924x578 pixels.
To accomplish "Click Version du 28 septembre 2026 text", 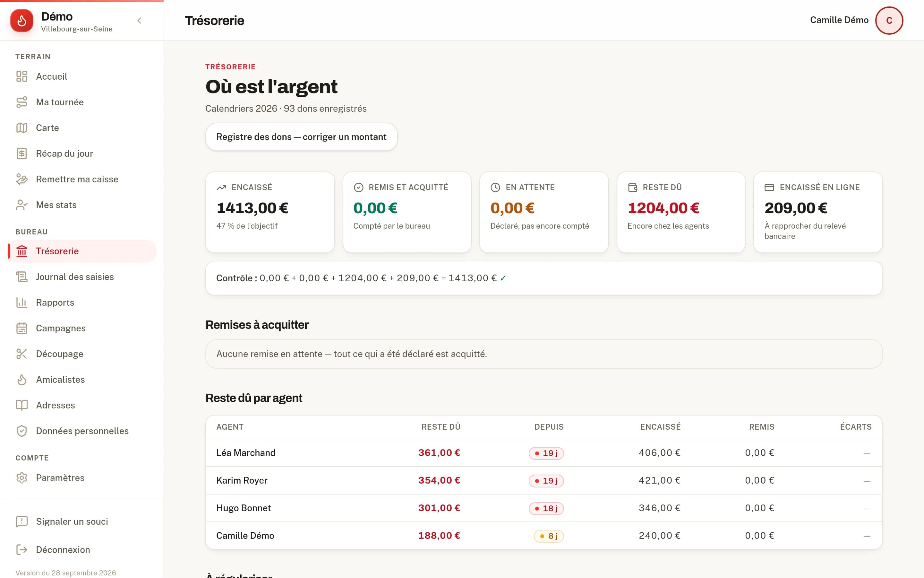I will (66, 573).
